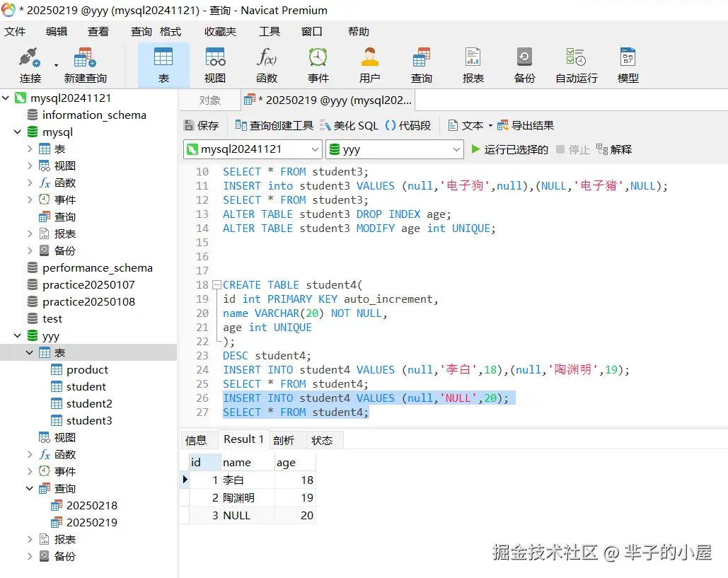Image resolution: width=728 pixels, height=578 pixels.
Task: Open the mysql20241121 connection combo box
Action: pos(253,149)
